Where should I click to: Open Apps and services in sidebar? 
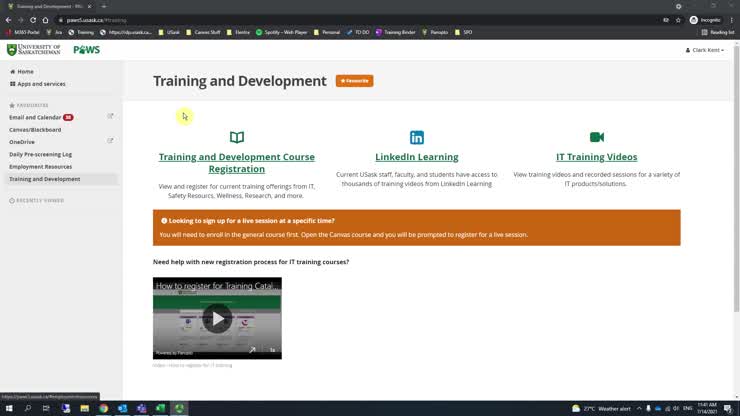tap(41, 84)
